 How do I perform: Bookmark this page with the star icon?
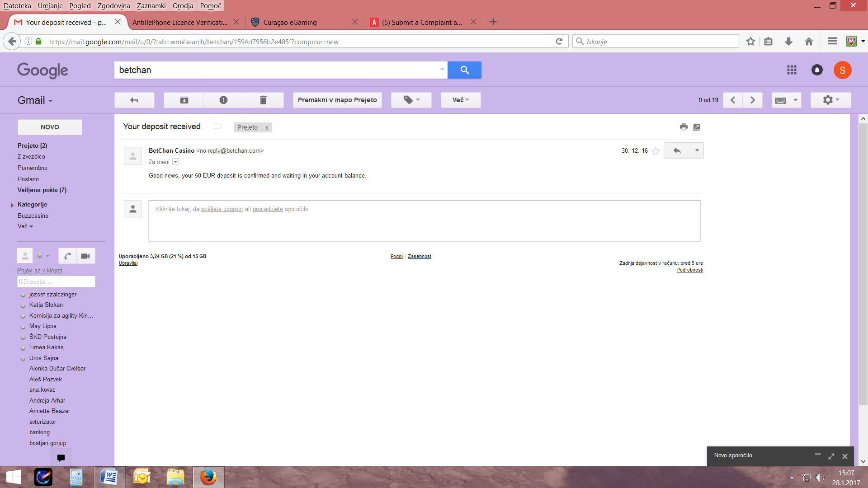(750, 42)
